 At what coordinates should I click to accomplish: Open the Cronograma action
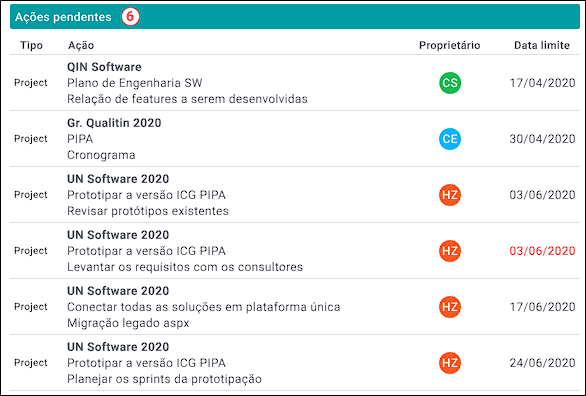[x=101, y=155]
